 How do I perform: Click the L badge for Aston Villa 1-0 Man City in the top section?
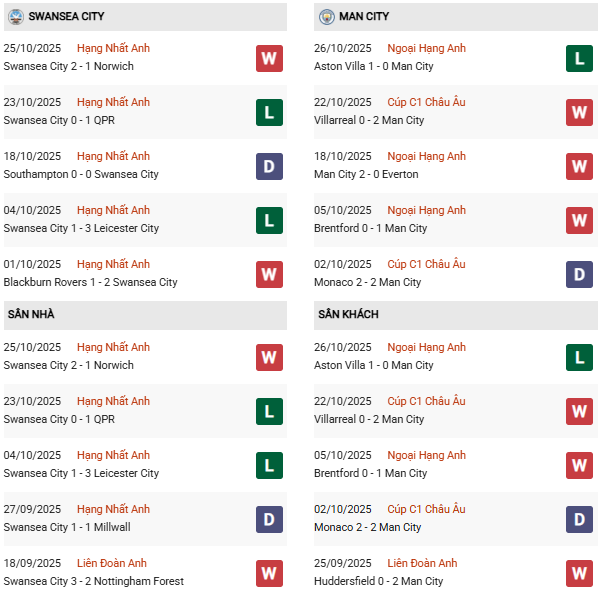[580, 58]
